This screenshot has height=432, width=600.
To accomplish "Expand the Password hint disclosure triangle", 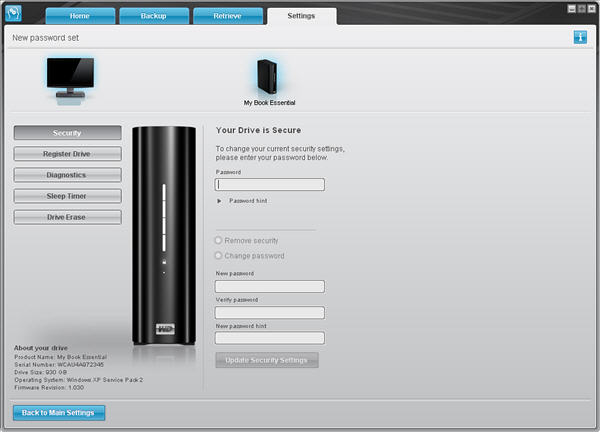I will (220, 201).
